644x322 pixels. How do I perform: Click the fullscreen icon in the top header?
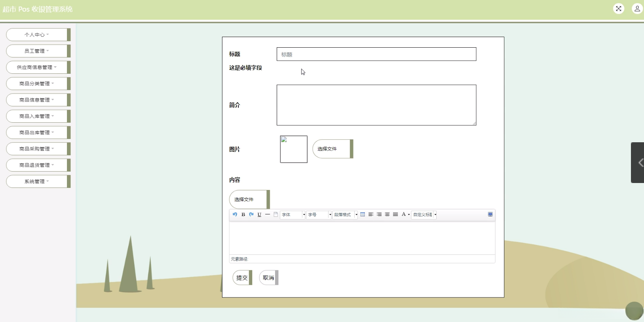tap(619, 9)
